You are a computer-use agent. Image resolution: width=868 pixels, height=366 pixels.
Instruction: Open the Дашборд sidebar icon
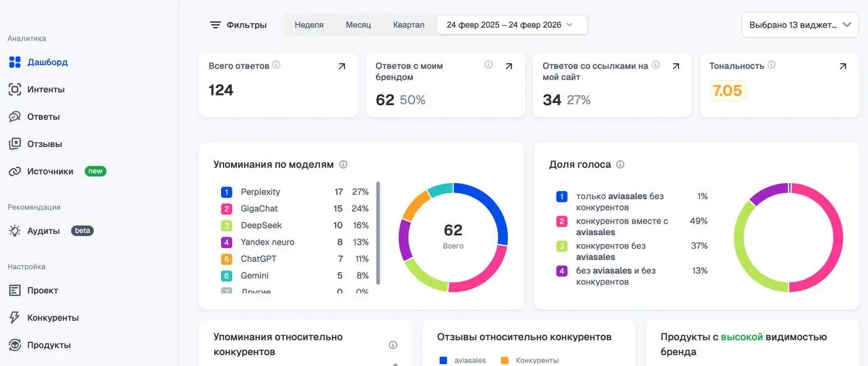[15, 62]
